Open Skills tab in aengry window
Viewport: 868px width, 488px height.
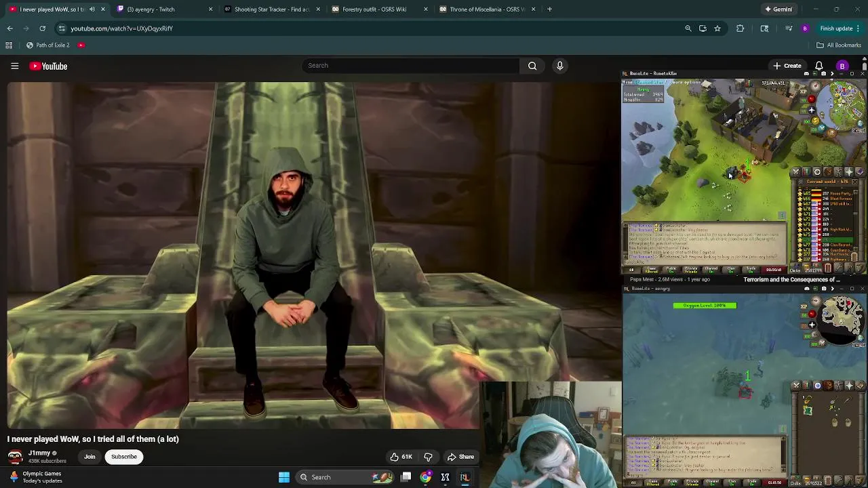coord(807,386)
